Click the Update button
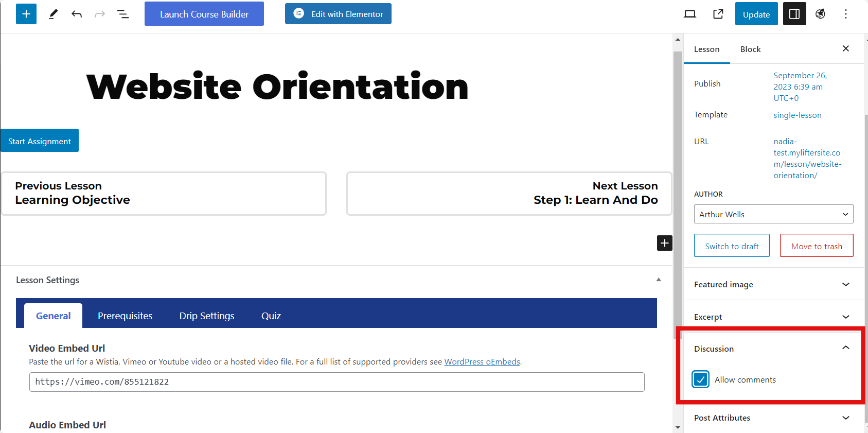The image size is (868, 433). pos(756,14)
